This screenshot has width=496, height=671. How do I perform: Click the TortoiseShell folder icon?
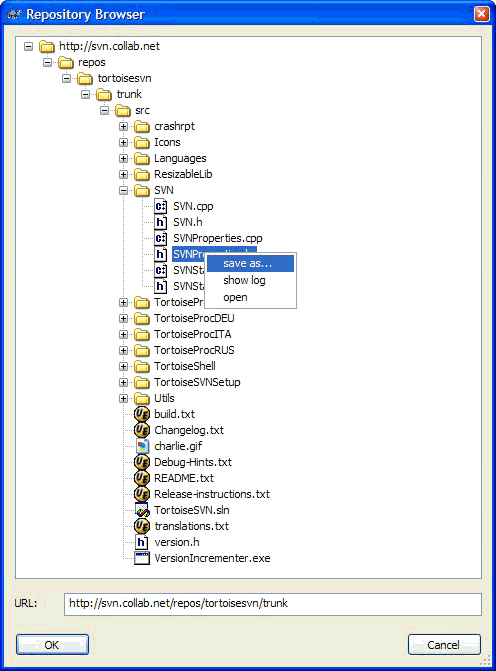tap(142, 366)
